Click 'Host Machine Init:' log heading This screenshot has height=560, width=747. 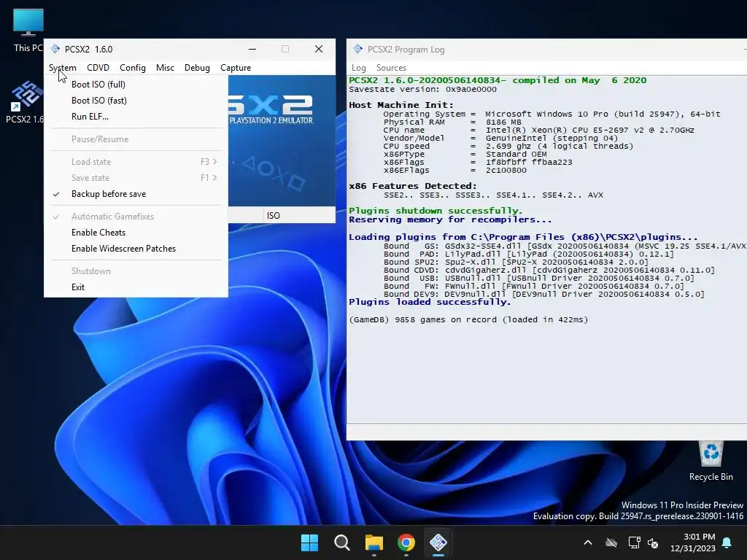click(x=401, y=105)
